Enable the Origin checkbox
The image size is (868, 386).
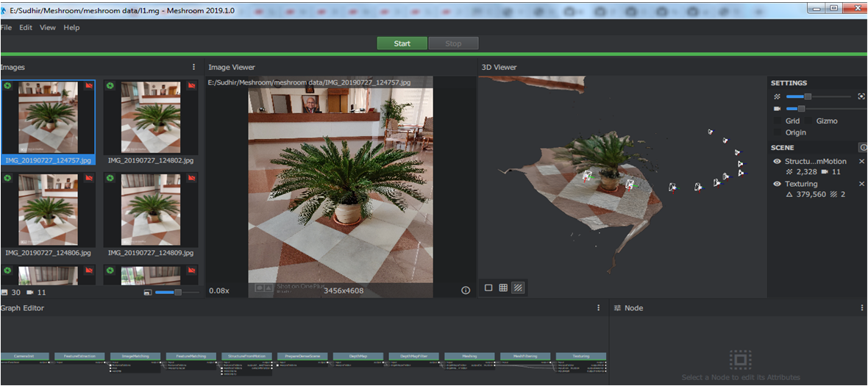tap(778, 133)
